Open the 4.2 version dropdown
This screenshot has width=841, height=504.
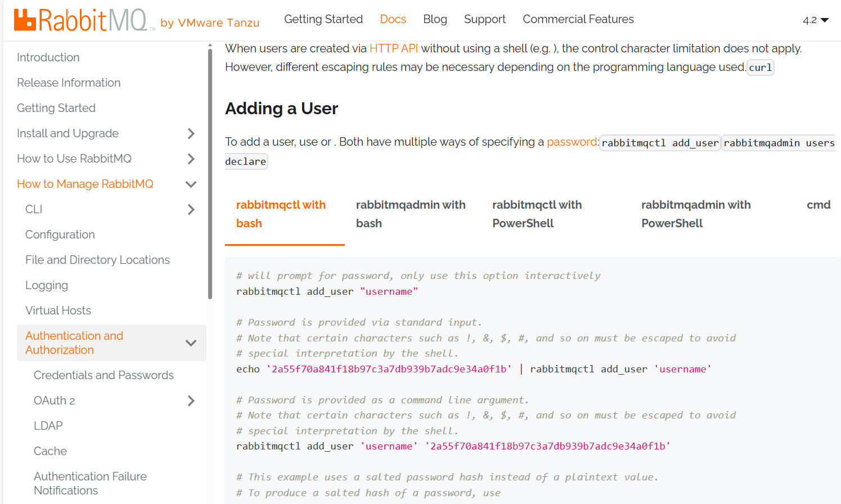[x=816, y=20]
